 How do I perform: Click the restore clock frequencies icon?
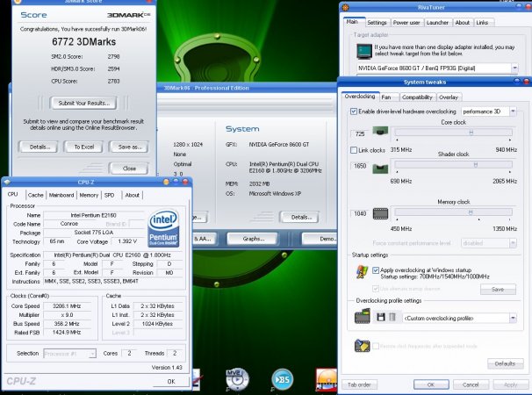click(362, 346)
